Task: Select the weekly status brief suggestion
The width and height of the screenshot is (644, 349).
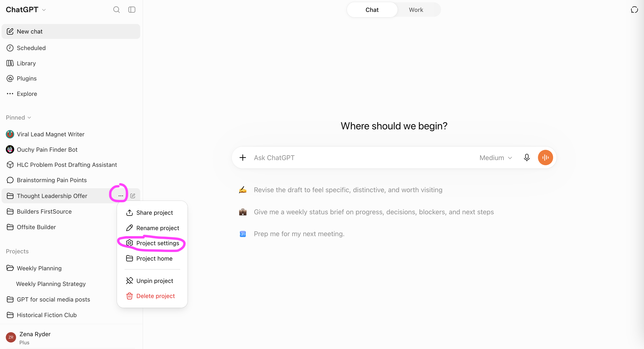Action: [366, 212]
